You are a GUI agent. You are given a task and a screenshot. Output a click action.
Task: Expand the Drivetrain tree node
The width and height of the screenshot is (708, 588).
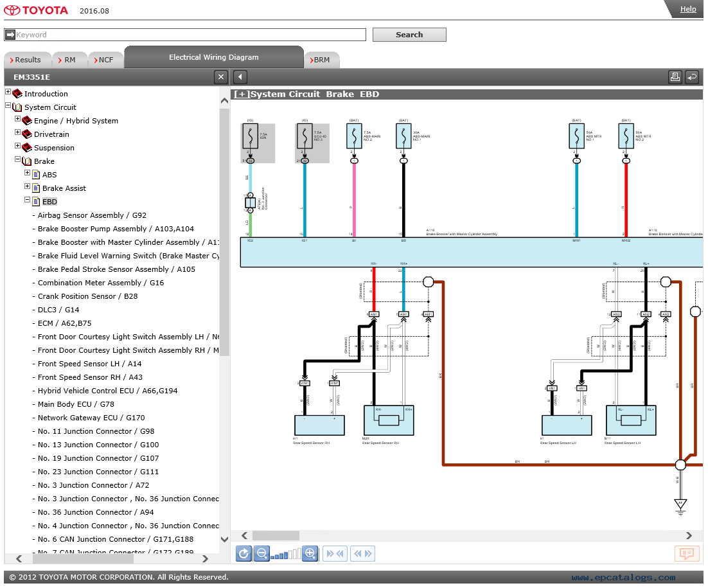point(17,132)
